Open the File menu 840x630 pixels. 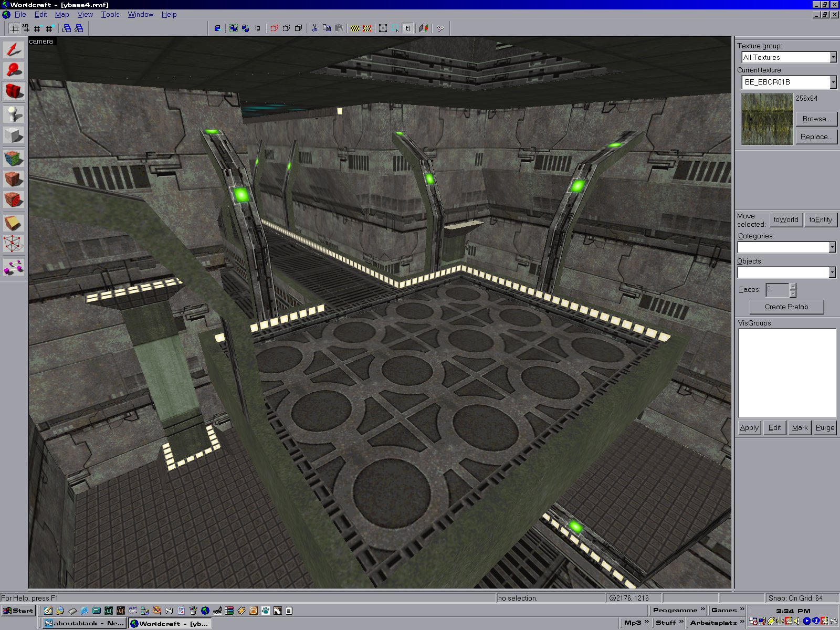tap(20, 14)
